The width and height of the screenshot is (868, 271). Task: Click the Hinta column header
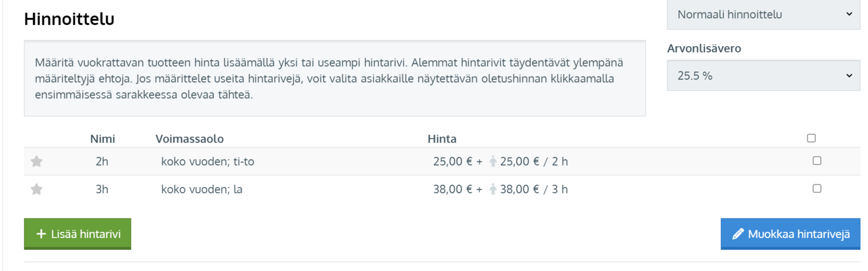(x=442, y=139)
